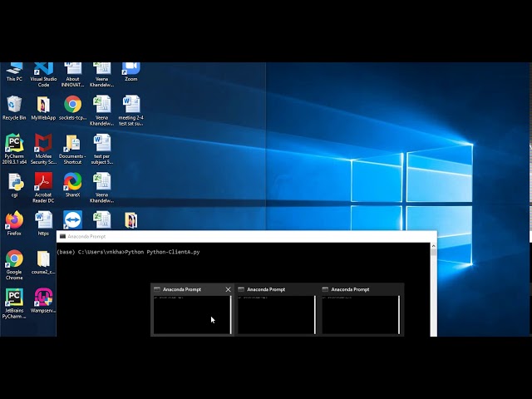This screenshot has width=532, height=399.
Task: Open the MyWebApp desktop icon
Action: [43, 105]
